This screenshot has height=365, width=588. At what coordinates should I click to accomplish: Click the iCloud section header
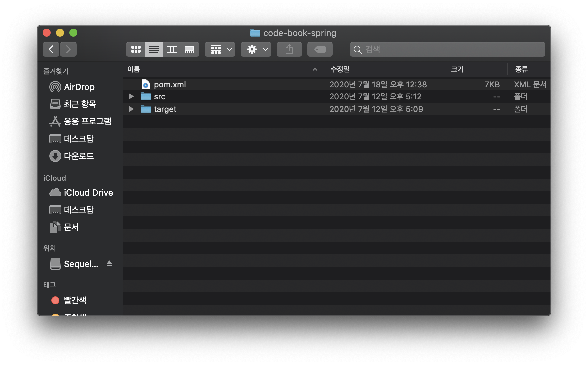coord(55,178)
